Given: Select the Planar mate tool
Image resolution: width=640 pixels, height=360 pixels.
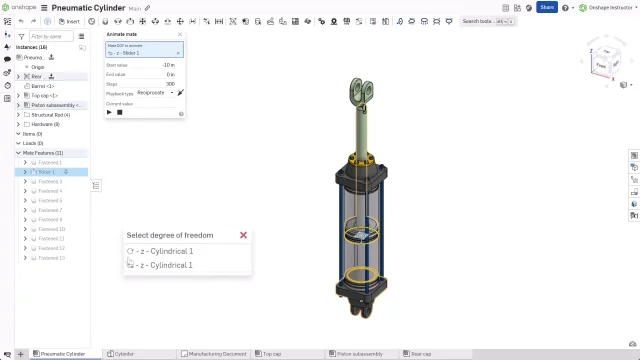Looking at the screenshot, I should [143, 21].
